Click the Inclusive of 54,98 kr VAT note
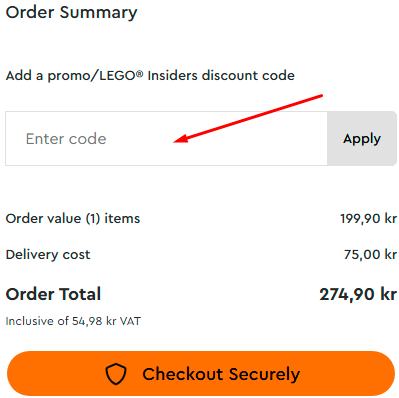This screenshot has width=399, height=398. coord(73,321)
